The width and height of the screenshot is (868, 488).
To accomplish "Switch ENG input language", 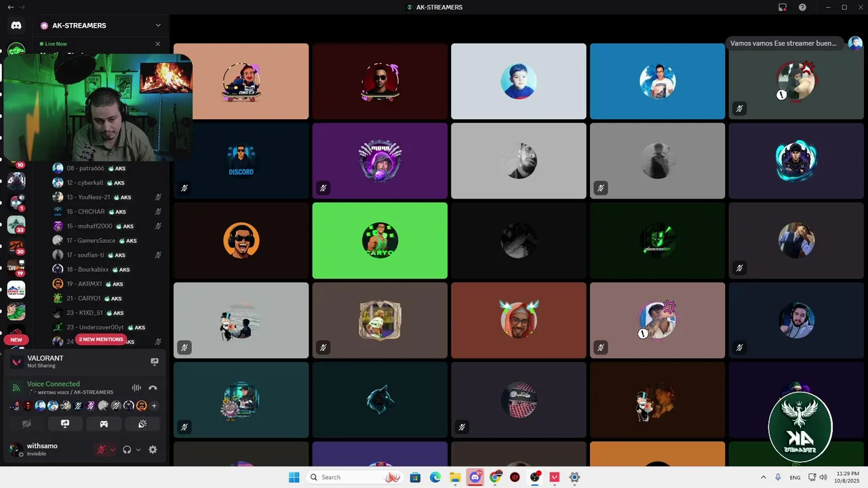I will point(795,477).
